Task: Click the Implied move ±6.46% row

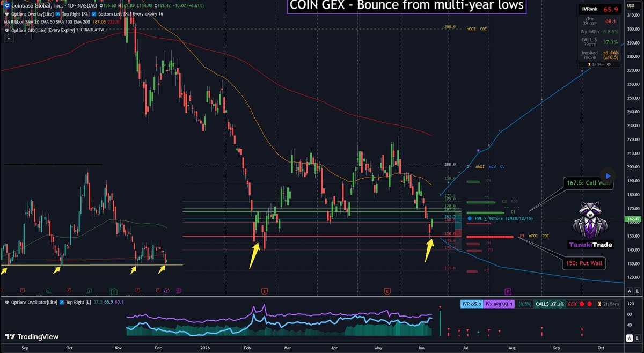Action: [601, 55]
